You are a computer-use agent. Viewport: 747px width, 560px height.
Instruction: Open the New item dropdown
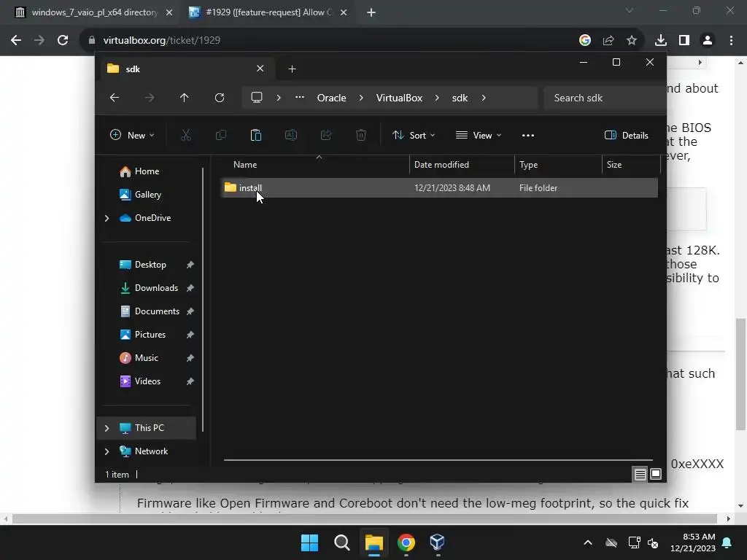click(132, 135)
